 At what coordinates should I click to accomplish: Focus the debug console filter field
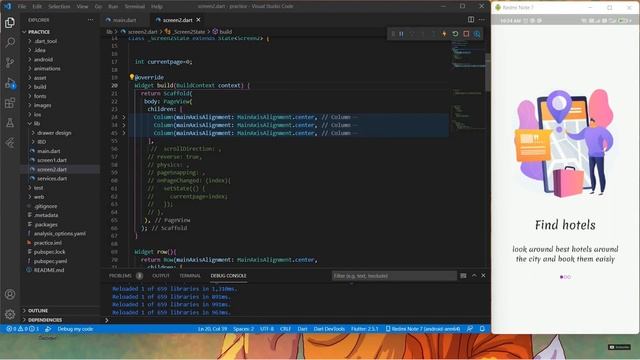point(394,276)
